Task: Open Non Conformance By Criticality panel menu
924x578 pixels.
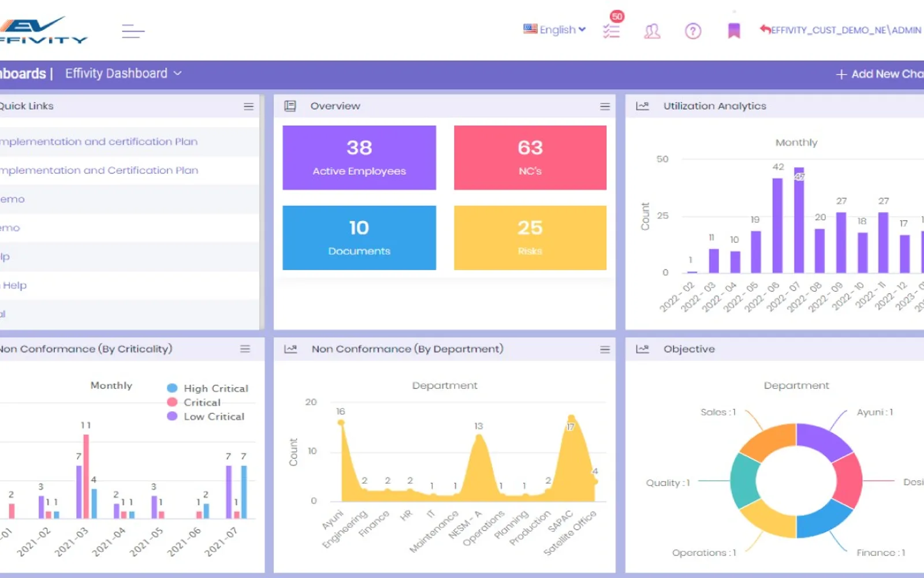Action: pos(245,349)
